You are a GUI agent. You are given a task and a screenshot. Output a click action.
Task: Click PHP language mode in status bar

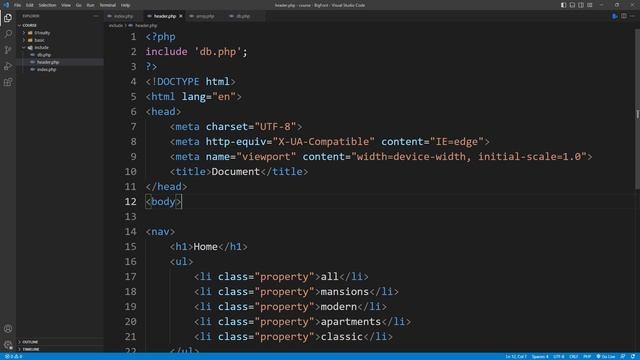pyautogui.click(x=587, y=356)
